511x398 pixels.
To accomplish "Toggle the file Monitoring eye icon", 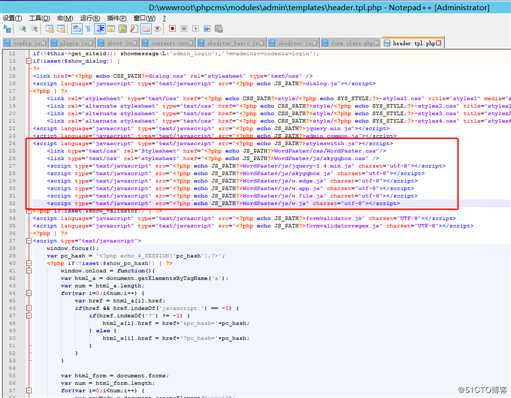I will [157, 29].
